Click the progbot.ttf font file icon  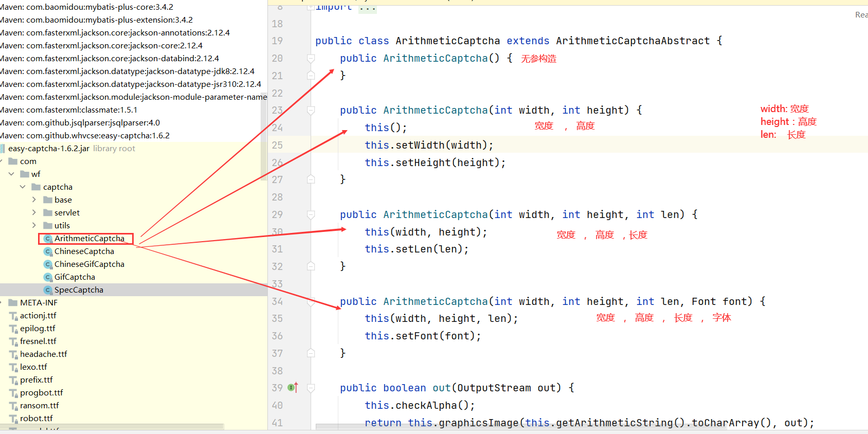[13, 393]
